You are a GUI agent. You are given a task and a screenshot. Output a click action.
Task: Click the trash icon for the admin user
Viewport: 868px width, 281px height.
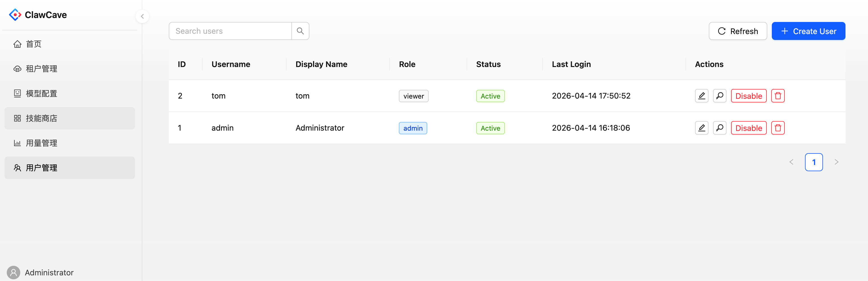coord(777,128)
